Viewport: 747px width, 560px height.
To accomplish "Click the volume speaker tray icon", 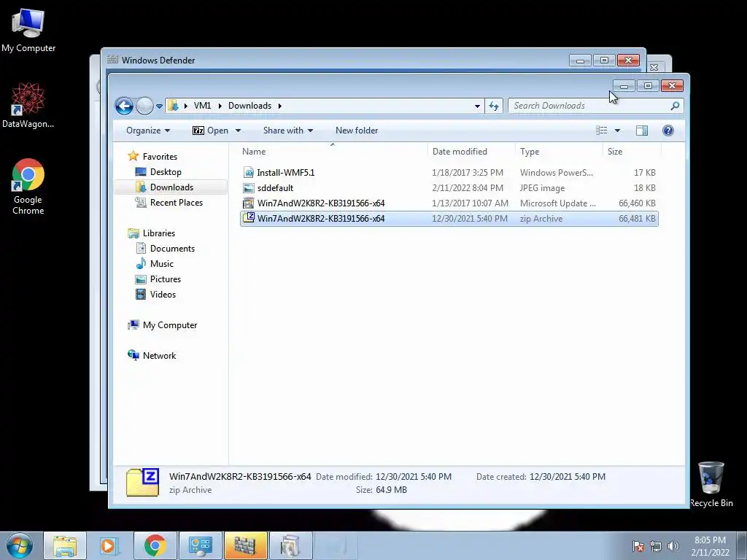I will 673,545.
